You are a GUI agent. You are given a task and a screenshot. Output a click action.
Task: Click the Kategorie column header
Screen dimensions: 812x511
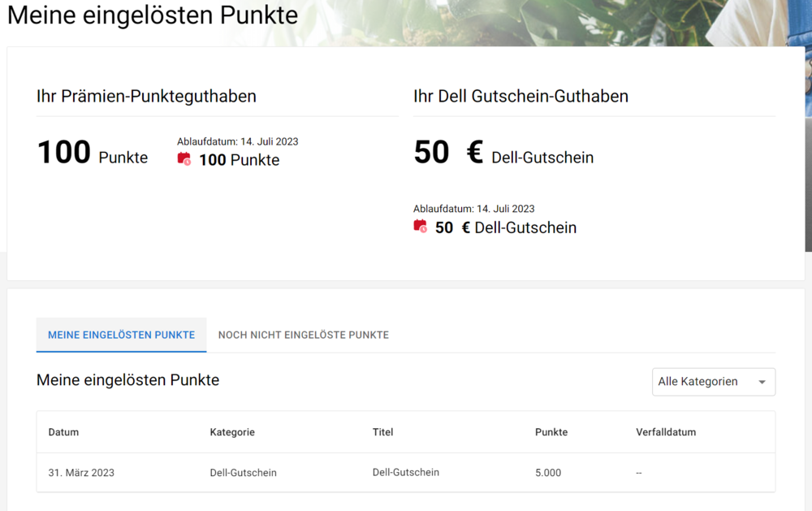pyautogui.click(x=232, y=432)
